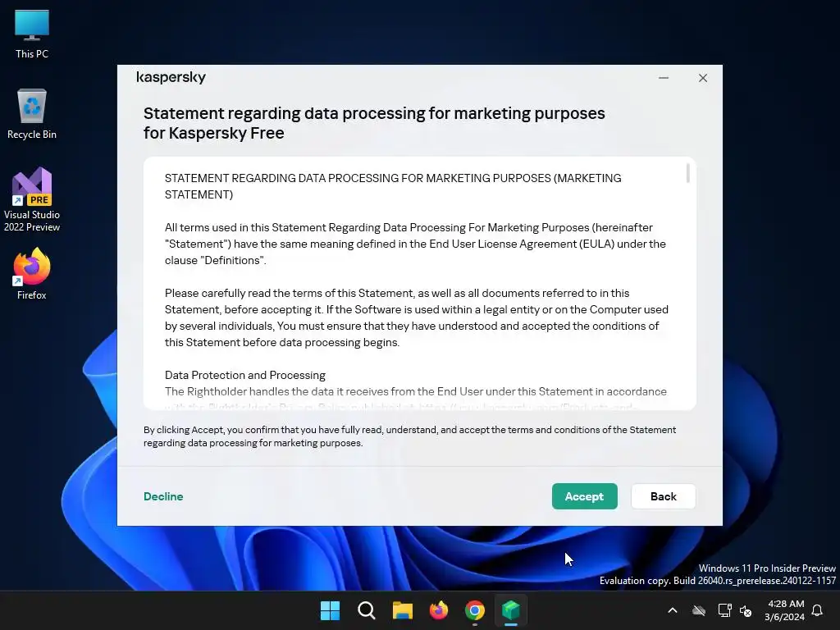This screenshot has width=840, height=630.
Task: Open the Windows Start menu
Action: (330, 610)
